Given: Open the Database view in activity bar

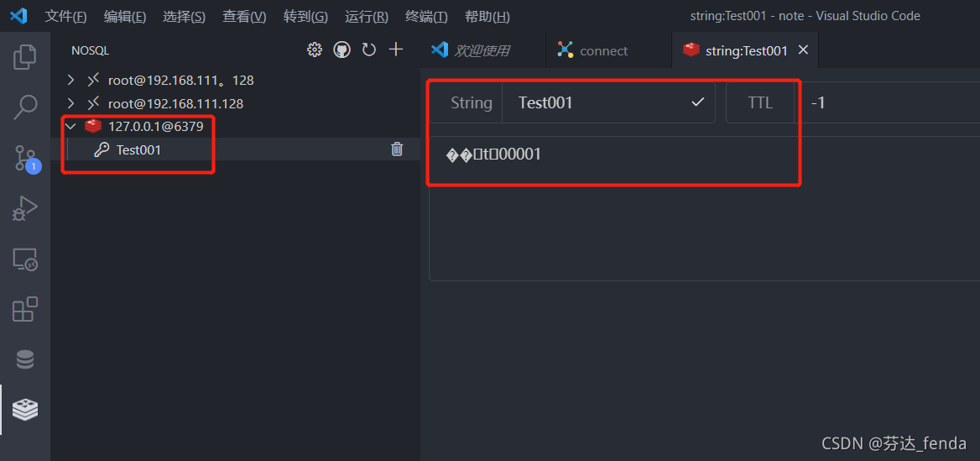Looking at the screenshot, I should [x=25, y=359].
